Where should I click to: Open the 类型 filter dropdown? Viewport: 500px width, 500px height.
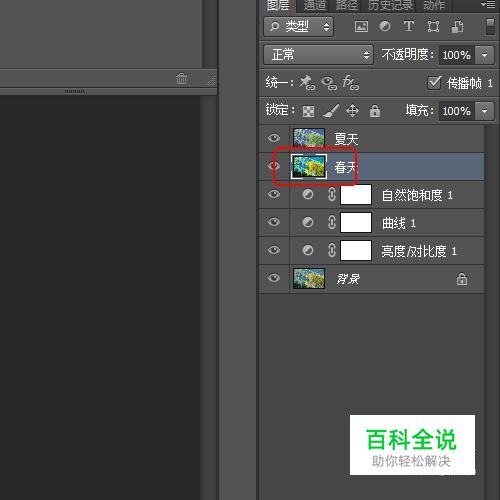[298, 26]
